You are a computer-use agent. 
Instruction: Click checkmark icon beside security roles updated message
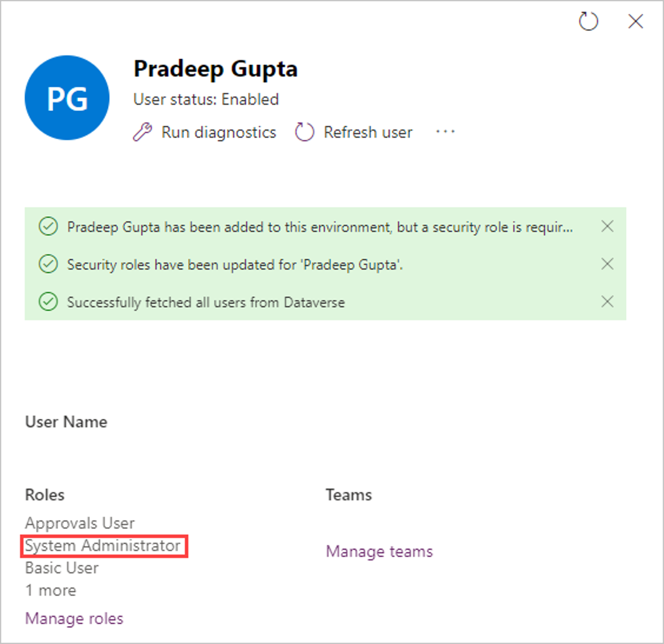click(x=48, y=264)
